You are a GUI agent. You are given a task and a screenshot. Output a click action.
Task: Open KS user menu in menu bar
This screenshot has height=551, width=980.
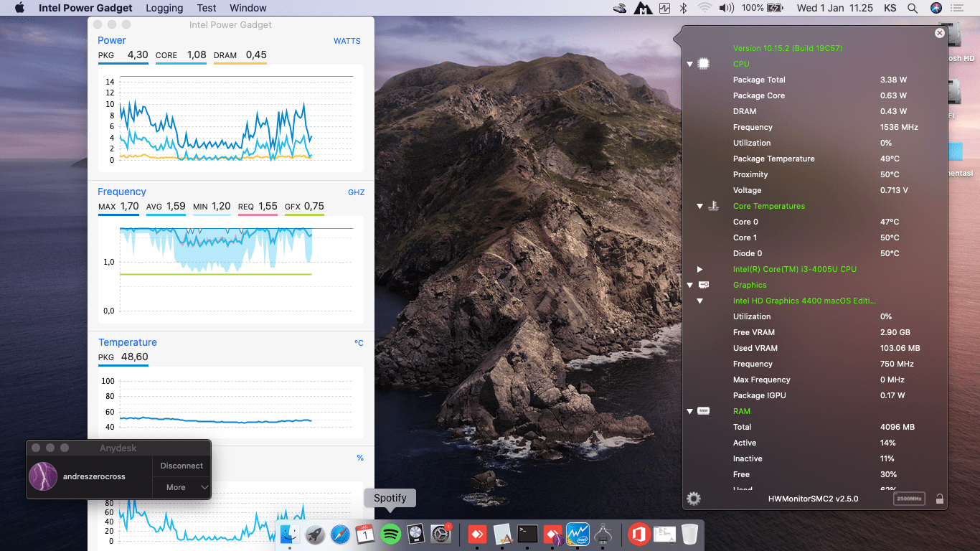(x=890, y=8)
